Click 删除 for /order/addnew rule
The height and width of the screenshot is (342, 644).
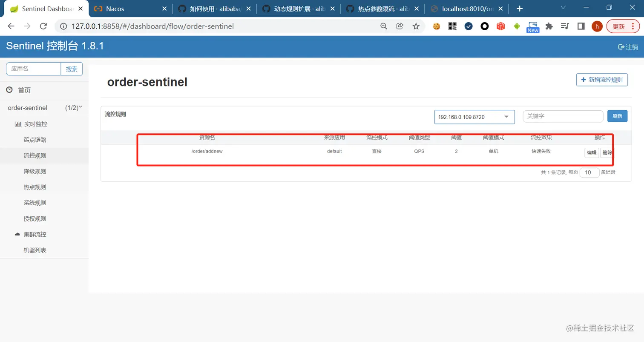tap(607, 153)
